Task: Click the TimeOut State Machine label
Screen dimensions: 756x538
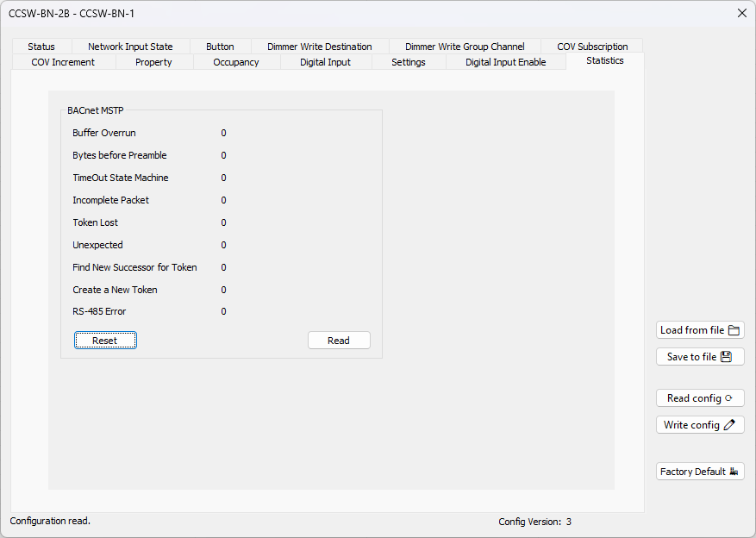Action: 121,178
